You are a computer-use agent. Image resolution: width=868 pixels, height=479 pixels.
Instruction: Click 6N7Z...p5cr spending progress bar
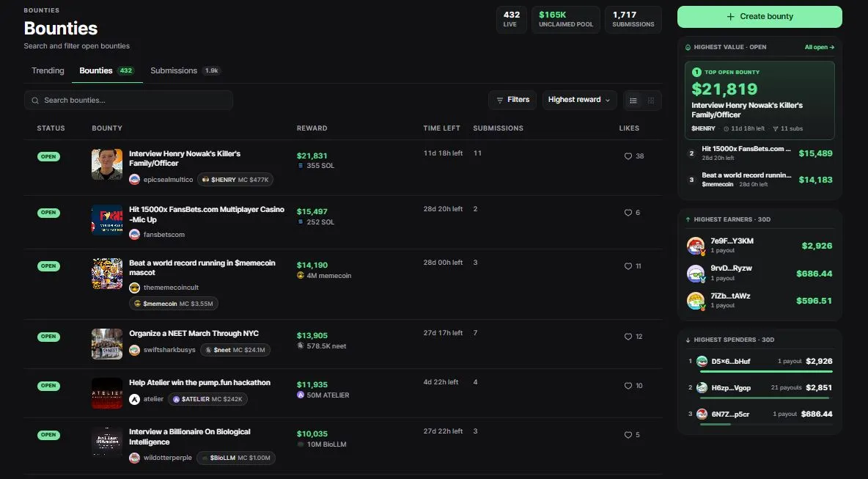pos(766,424)
